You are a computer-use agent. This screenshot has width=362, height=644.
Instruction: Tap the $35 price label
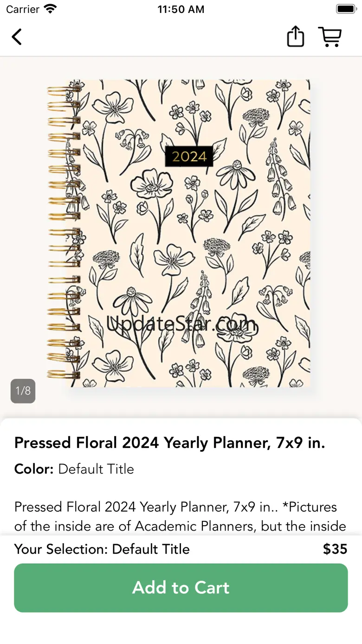[x=335, y=549]
